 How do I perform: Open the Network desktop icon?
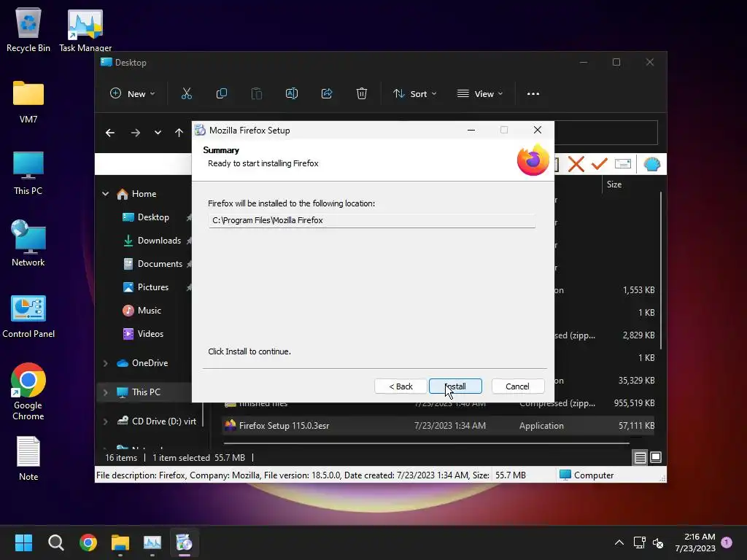[28, 243]
